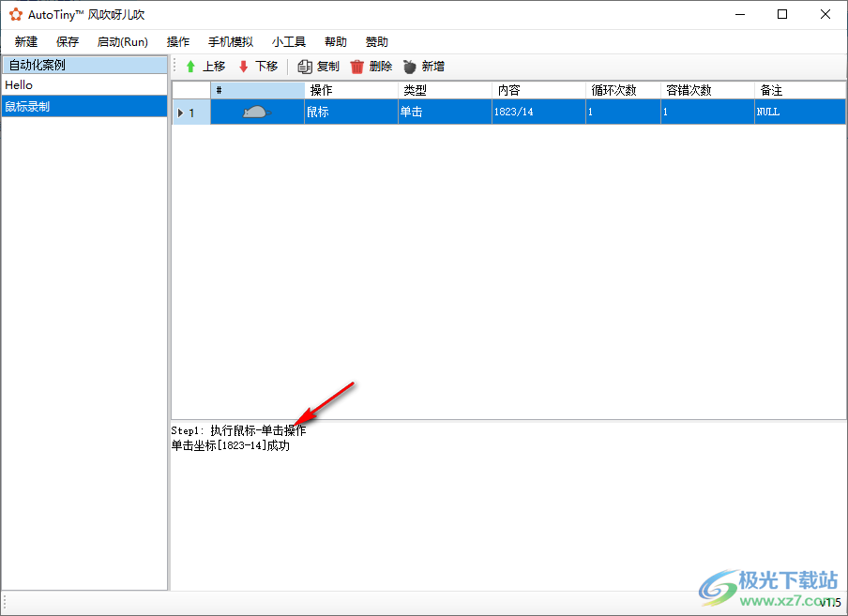The width and height of the screenshot is (848, 616).
Task: Click the 自动化案例 panel header
Action: pos(84,65)
